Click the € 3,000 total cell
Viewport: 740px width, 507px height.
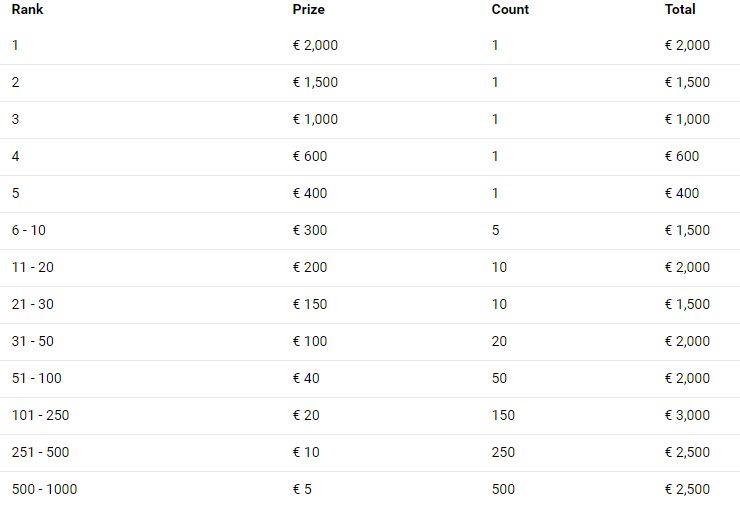pos(687,415)
